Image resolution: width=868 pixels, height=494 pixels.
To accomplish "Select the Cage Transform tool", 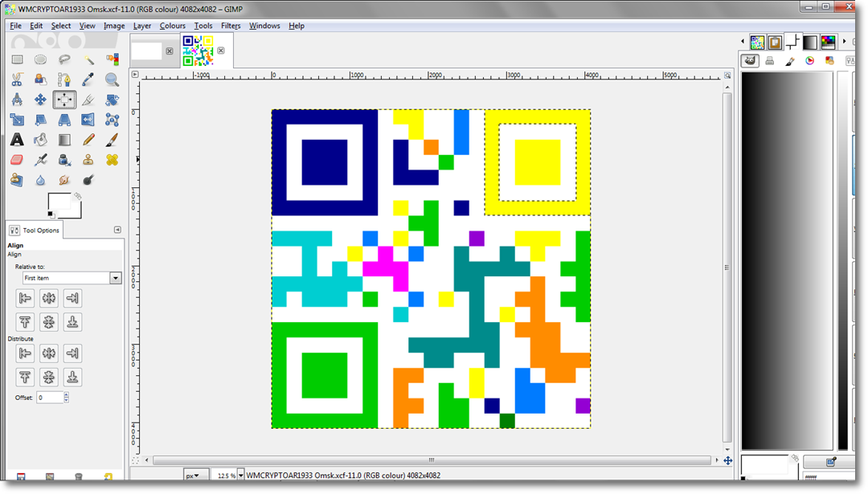I will pos(112,120).
